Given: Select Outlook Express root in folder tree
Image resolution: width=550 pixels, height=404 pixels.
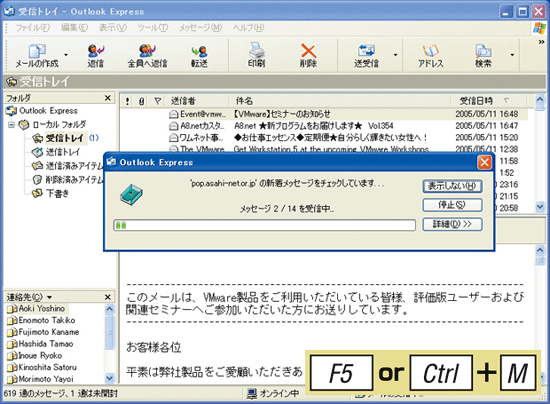Looking at the screenshot, I should pyautogui.click(x=48, y=111).
